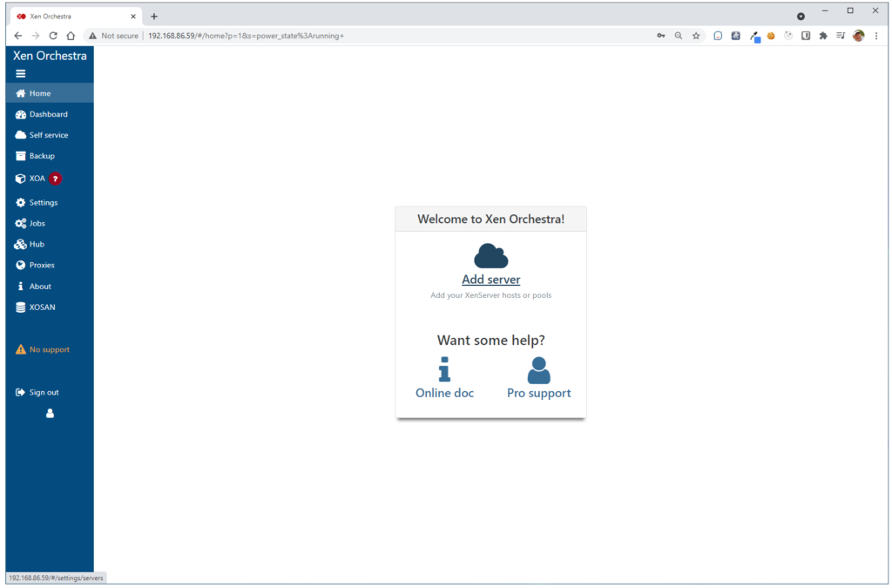Open the Dashboard section in sidebar
This screenshot has height=588, width=892.
pyautogui.click(x=48, y=114)
